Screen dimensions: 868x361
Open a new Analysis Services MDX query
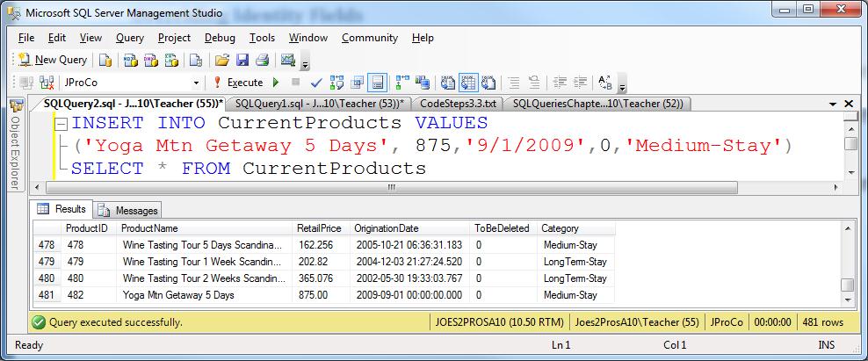click(x=131, y=60)
